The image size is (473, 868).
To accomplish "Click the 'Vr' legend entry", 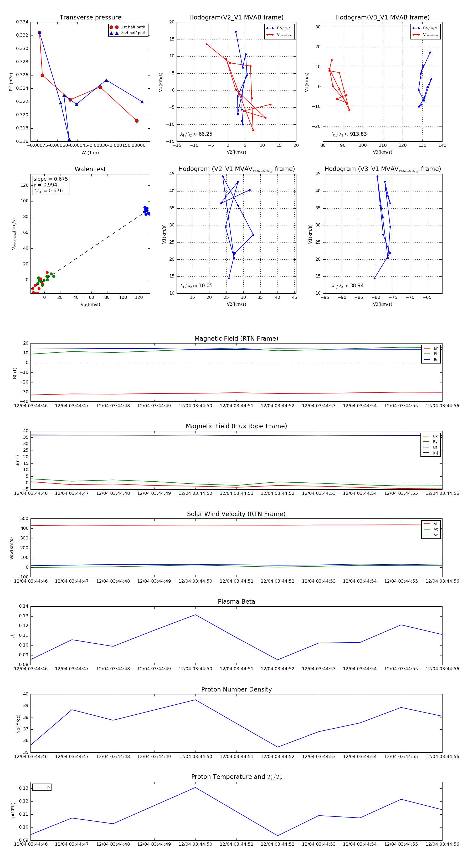I will click(x=431, y=524).
